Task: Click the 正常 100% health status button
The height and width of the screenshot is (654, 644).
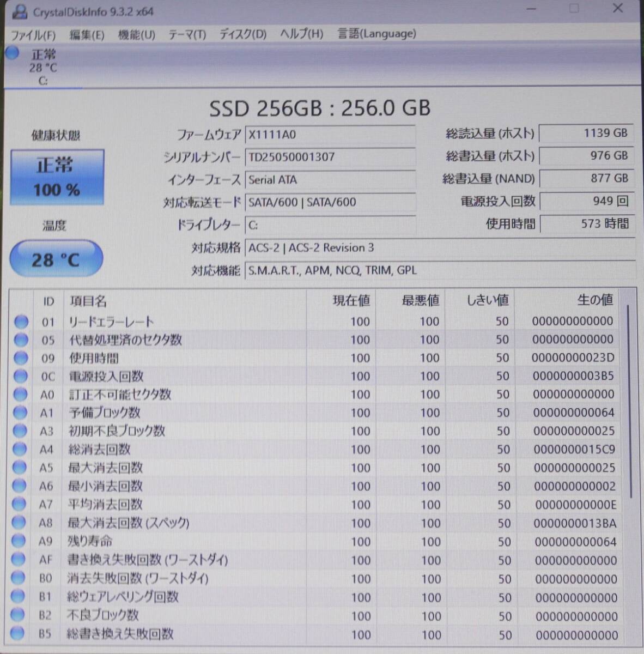Action: pos(57,177)
